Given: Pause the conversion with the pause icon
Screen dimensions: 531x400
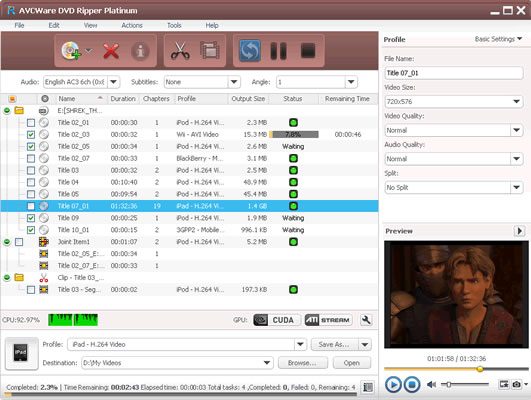Looking at the screenshot, I should click(x=279, y=51).
